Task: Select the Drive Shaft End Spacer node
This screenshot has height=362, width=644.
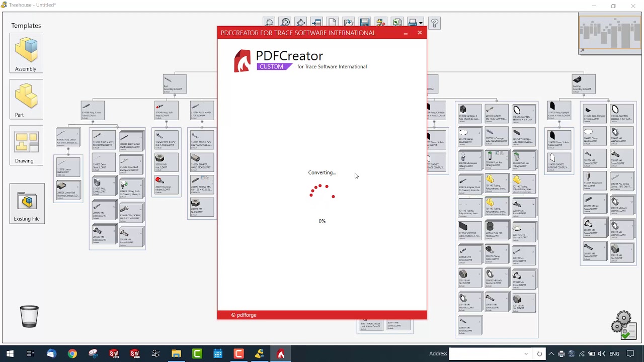Action: [x=131, y=164]
